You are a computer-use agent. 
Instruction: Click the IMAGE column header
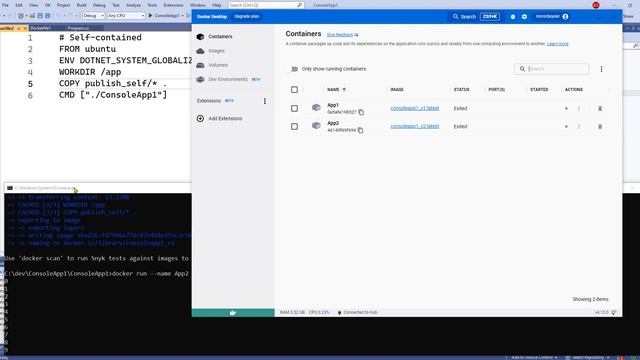pyautogui.click(x=397, y=90)
